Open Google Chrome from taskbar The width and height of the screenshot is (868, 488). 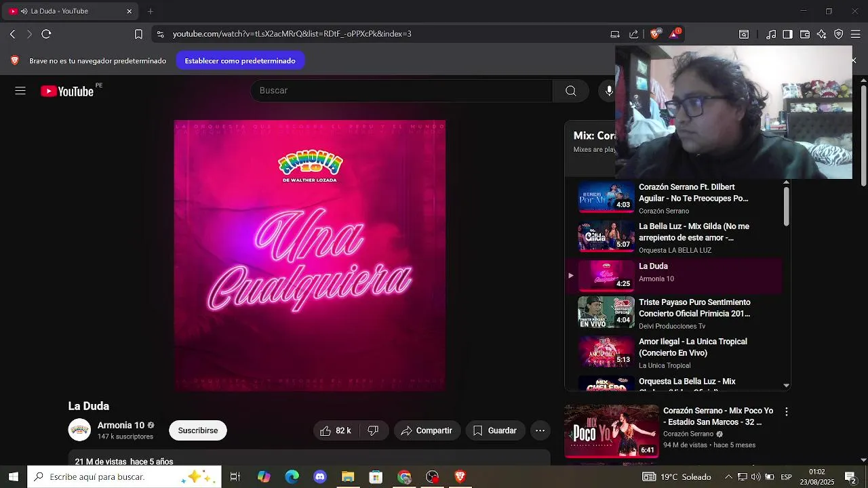[x=405, y=477]
